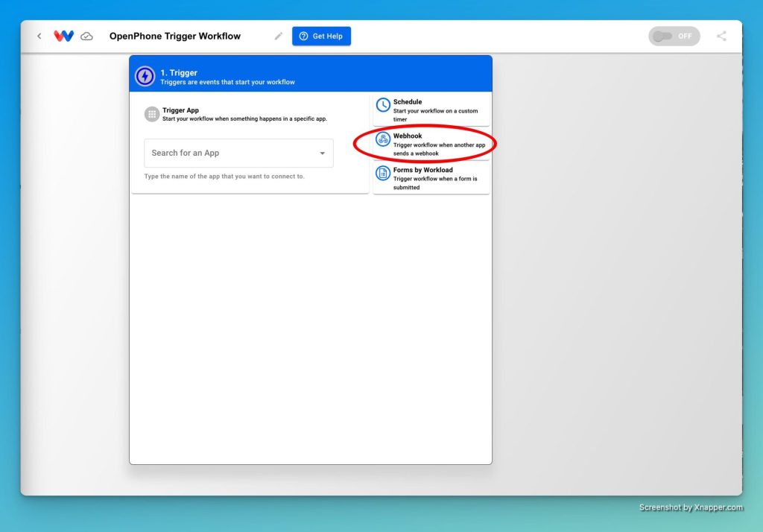The image size is (763, 532).
Task: Toggle the workflow OFF switch on
Action: [674, 36]
